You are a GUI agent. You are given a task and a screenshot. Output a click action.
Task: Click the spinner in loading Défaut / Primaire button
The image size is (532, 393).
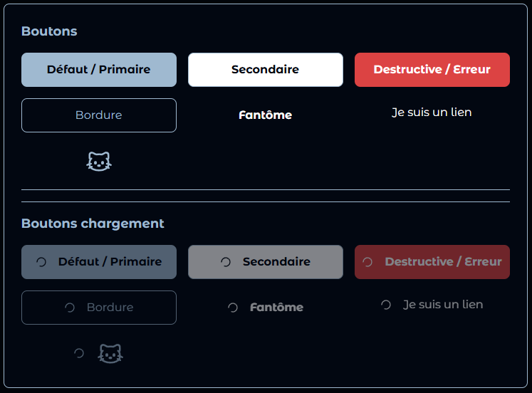(41, 262)
